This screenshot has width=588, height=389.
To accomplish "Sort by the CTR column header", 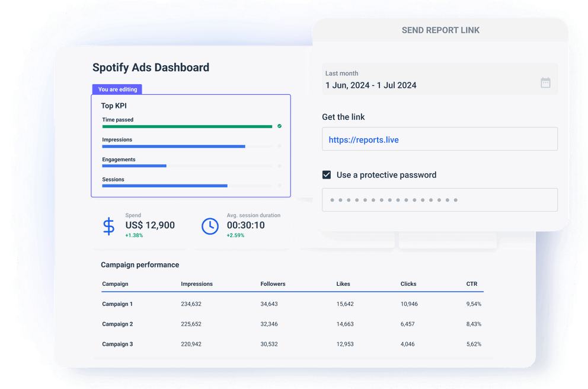I will 472,284.
